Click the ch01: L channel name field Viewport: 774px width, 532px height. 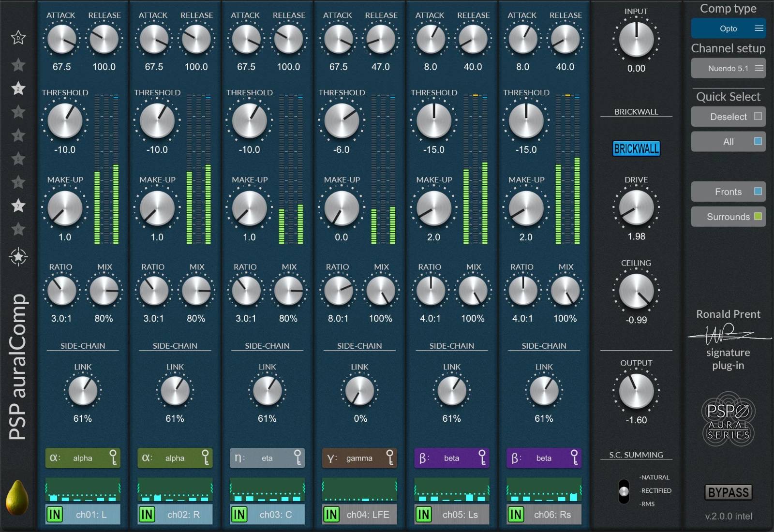pyautogui.click(x=92, y=515)
